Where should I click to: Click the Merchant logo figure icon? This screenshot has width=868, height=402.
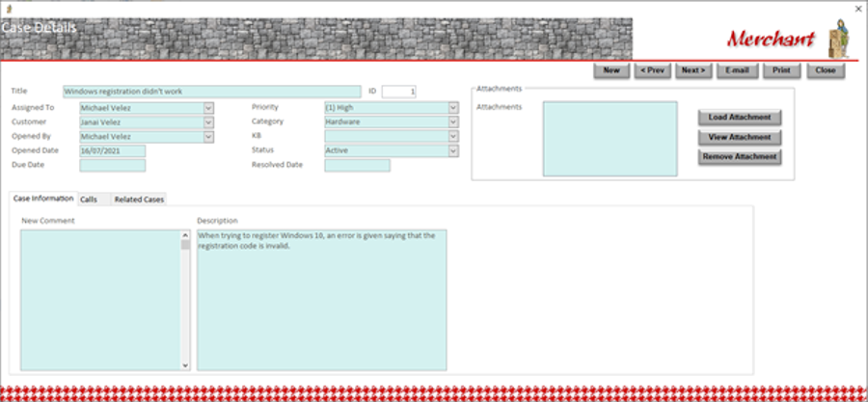[x=838, y=39]
